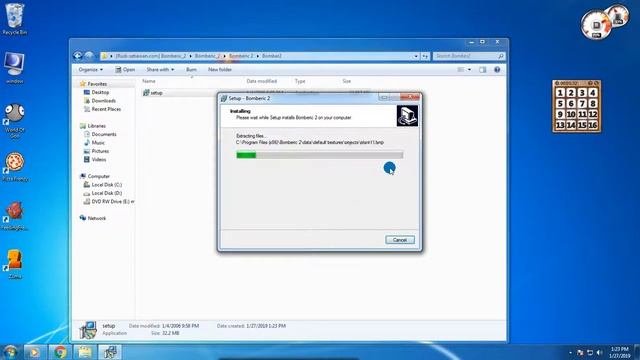This screenshot has height=360, width=640.
Task: Expand the address bar history dropdown
Action: click(416, 56)
